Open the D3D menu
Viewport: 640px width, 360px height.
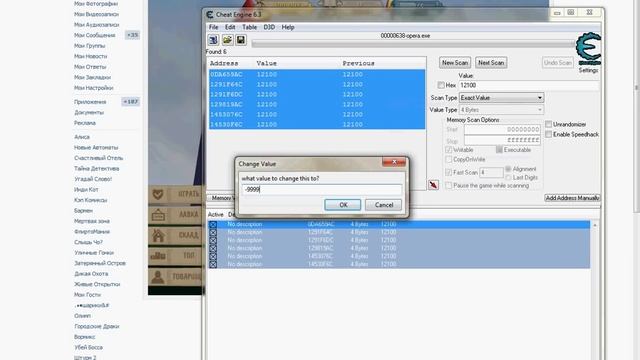click(269, 27)
